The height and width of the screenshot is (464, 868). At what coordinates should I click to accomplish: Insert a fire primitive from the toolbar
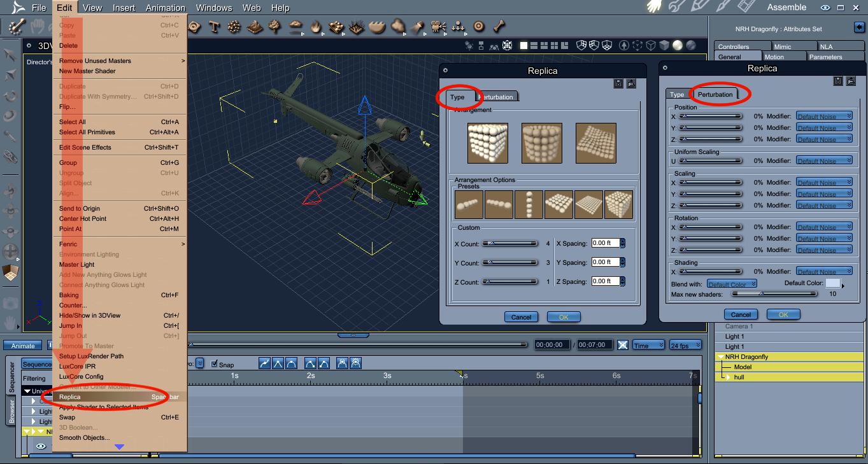pos(317,27)
